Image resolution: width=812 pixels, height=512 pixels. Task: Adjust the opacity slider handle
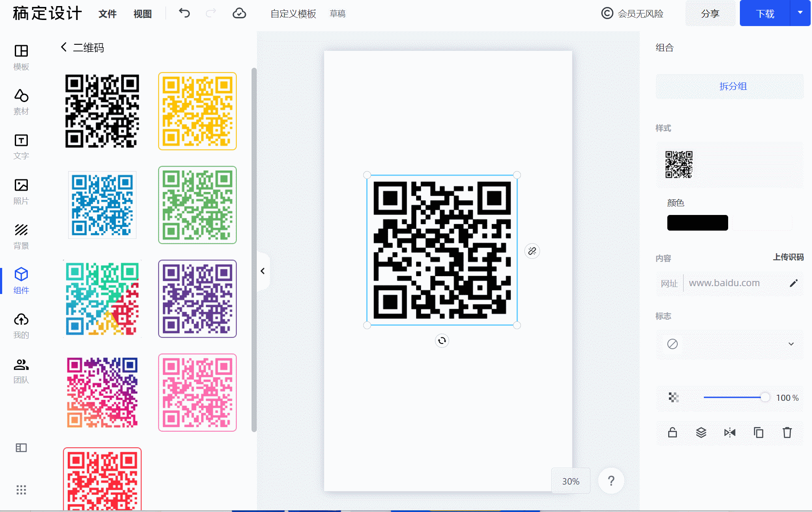[765, 397]
